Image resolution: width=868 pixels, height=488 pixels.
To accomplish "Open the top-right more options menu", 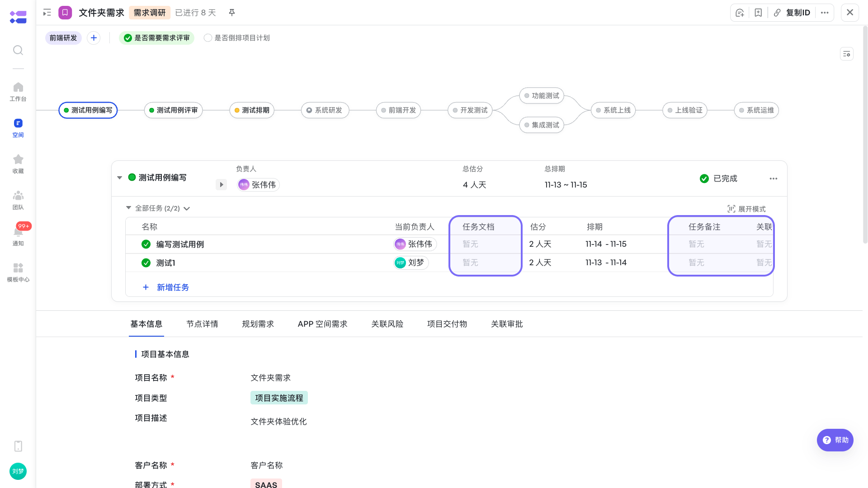I will 825,13.
